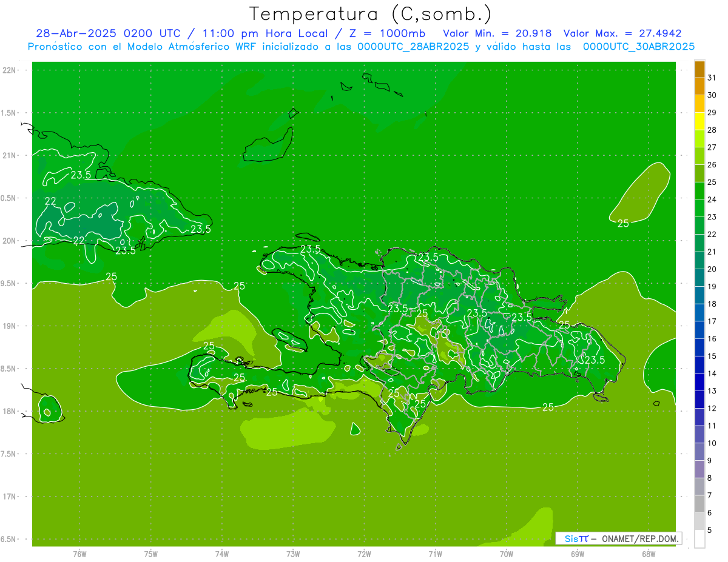Click the color bar segment between 9 and 10
728x562 pixels.
point(699,452)
